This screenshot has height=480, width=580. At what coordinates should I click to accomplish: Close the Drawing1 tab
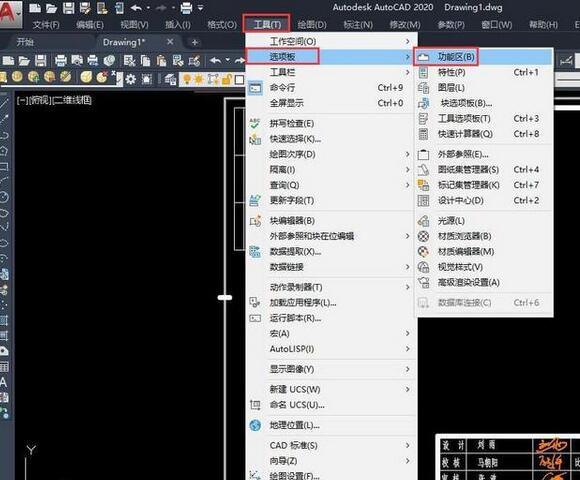[170, 42]
